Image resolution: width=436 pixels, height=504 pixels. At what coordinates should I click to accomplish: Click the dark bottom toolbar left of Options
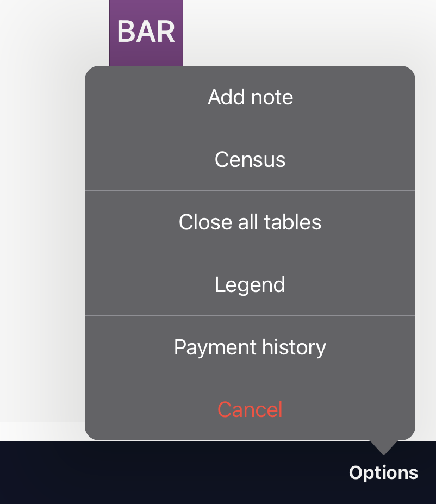(173, 472)
